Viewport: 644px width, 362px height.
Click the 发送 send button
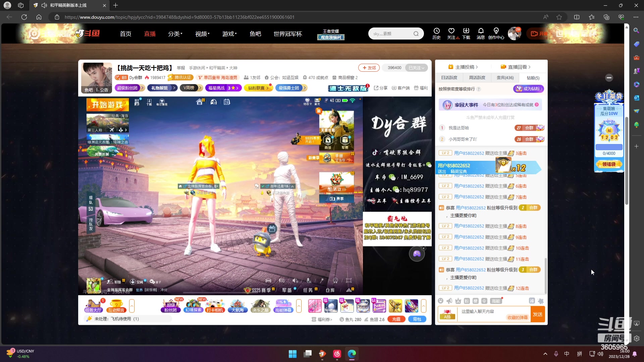click(538, 314)
